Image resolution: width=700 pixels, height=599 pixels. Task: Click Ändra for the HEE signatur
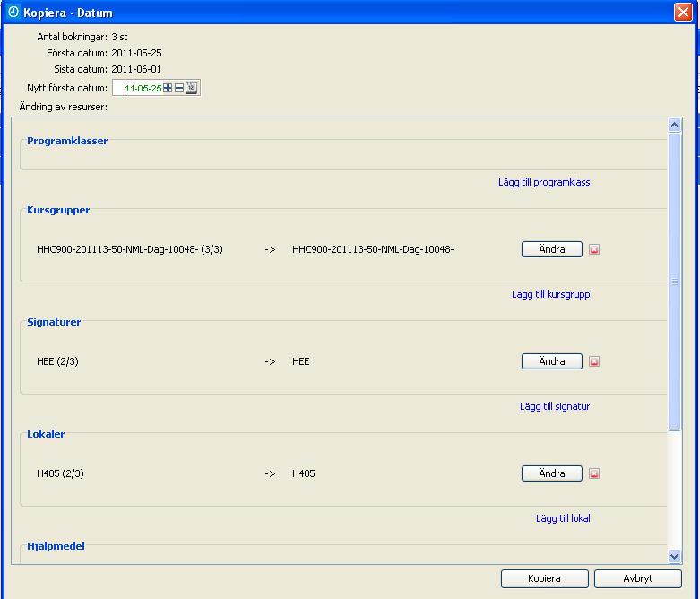552,361
